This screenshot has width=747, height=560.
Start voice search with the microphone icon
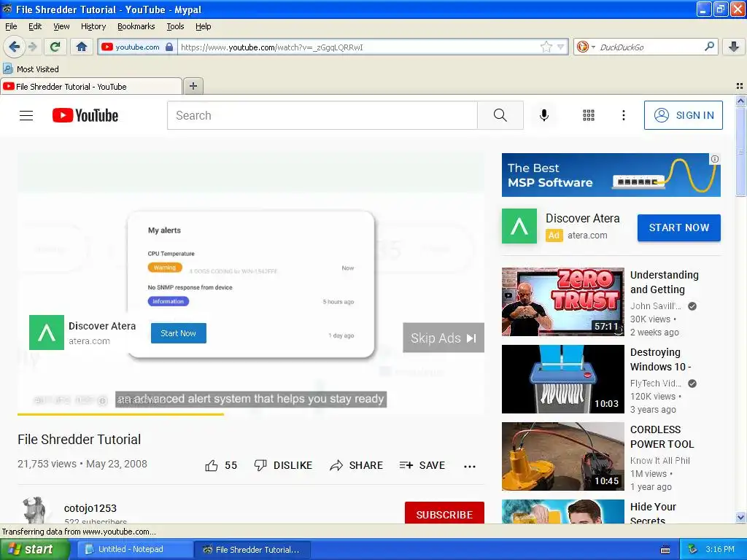(x=544, y=116)
